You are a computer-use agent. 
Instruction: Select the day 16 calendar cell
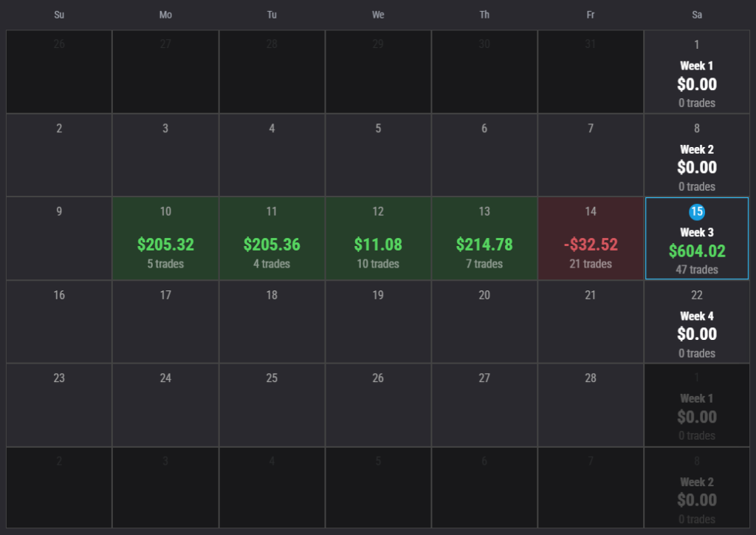coord(59,322)
